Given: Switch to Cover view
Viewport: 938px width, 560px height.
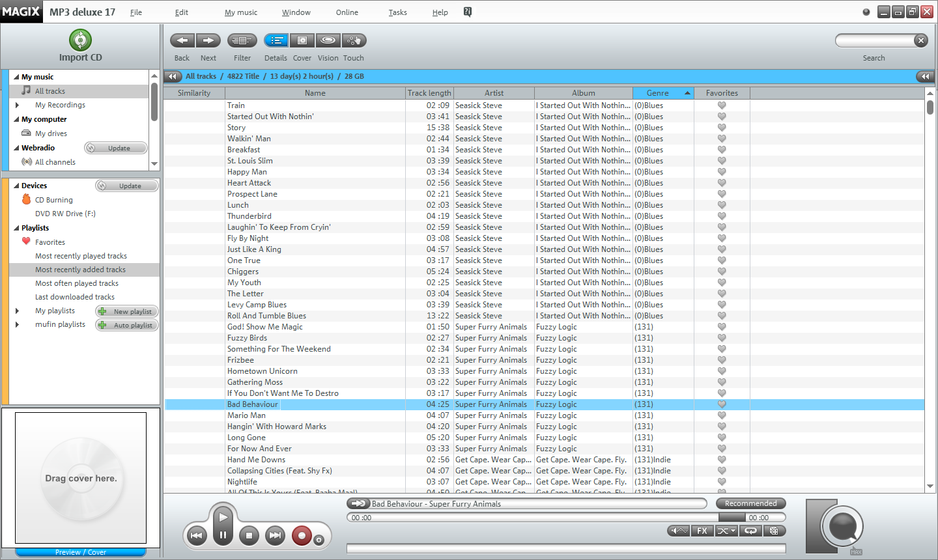Looking at the screenshot, I should [x=302, y=40].
